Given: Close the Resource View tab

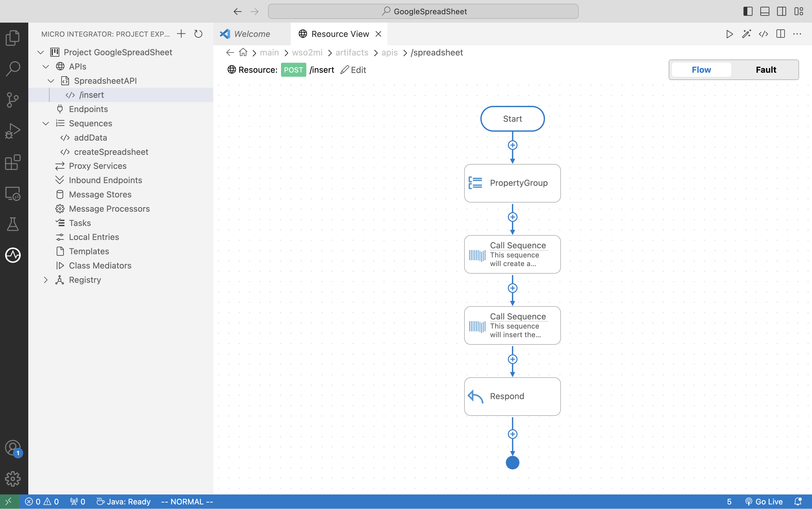Looking at the screenshot, I should click(x=378, y=34).
